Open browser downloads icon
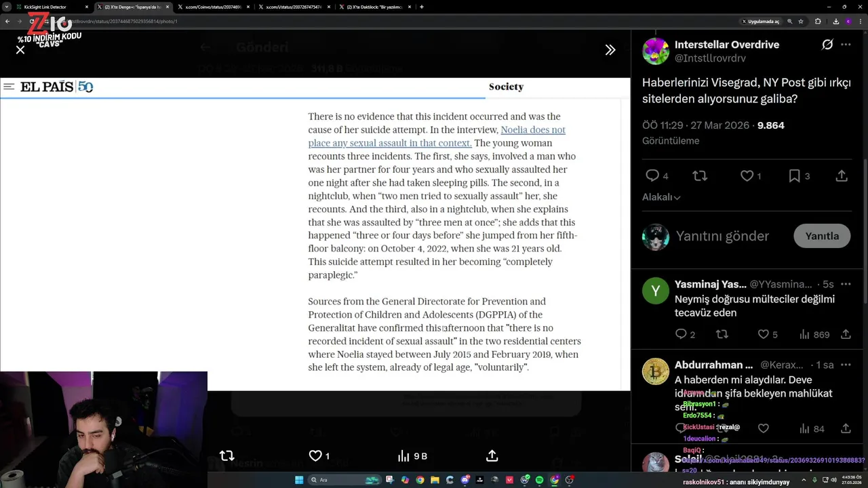Image resolution: width=868 pixels, height=488 pixels. pos(836,21)
